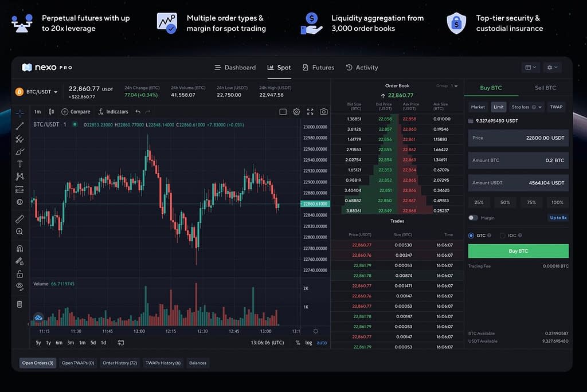
Task: Toggle lock all drawing tools
Action: point(20,274)
